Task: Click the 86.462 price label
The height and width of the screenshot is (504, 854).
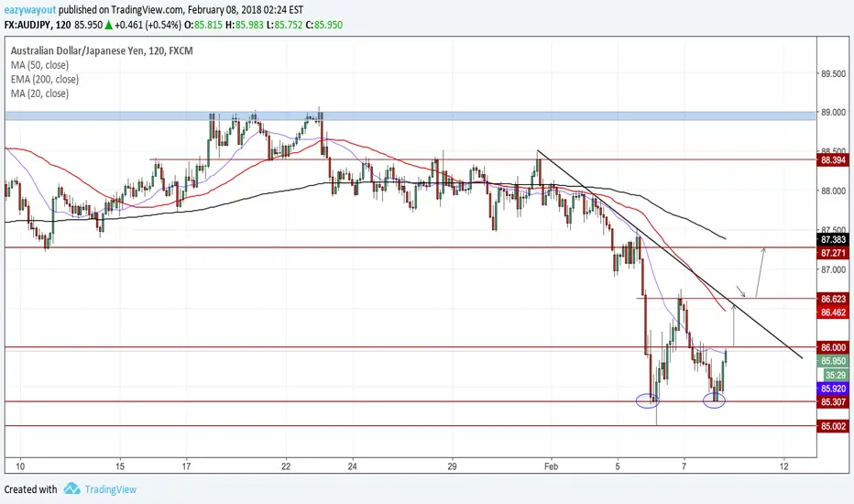Action: pos(833,312)
